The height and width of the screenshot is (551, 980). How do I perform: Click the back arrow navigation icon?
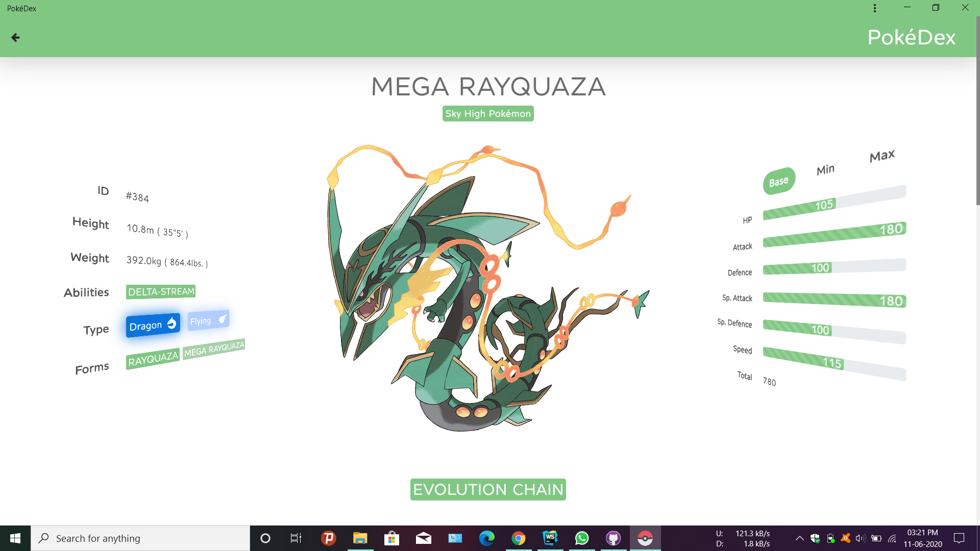15,37
